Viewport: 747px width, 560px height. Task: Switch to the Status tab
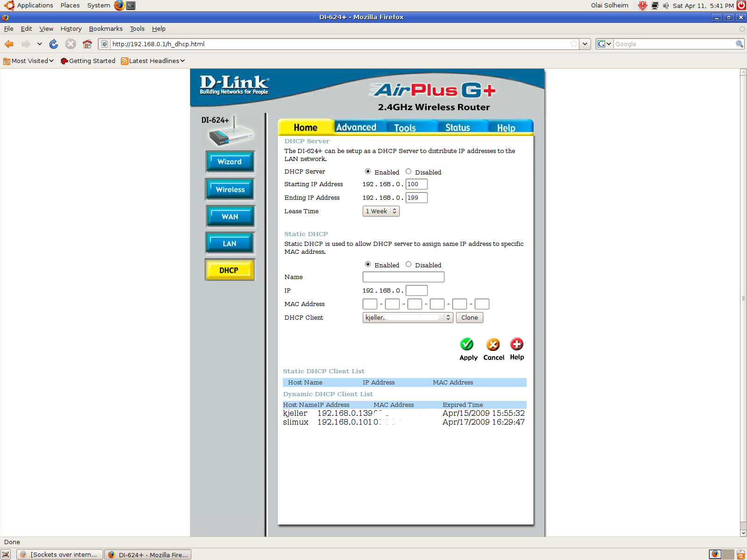point(458,127)
